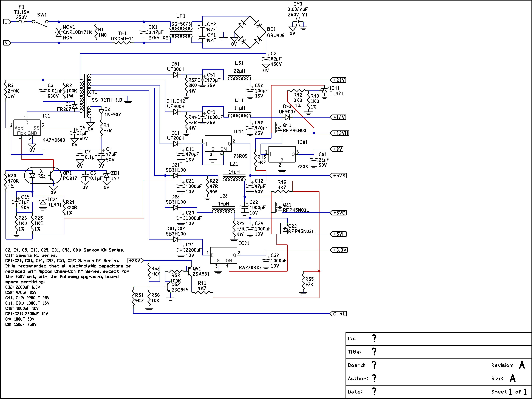Image resolution: width=532 pixels, height=399 pixels.
Task: Select the LF1 common-mode choke symbol
Action: tap(181, 32)
